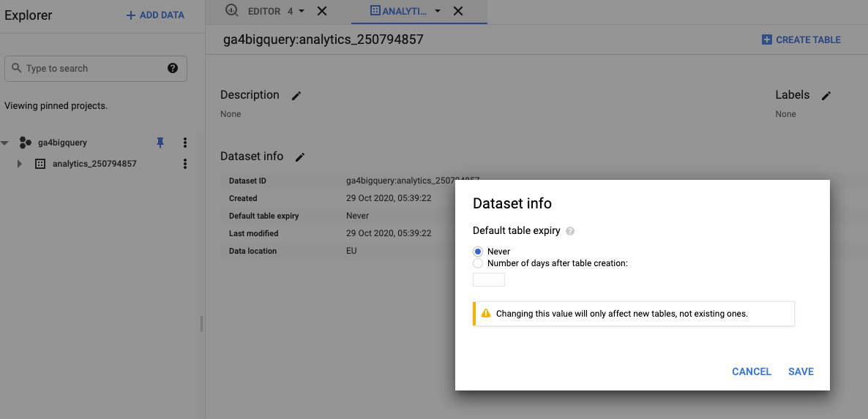
Task: Click the Add Data plus button
Action: [155, 15]
